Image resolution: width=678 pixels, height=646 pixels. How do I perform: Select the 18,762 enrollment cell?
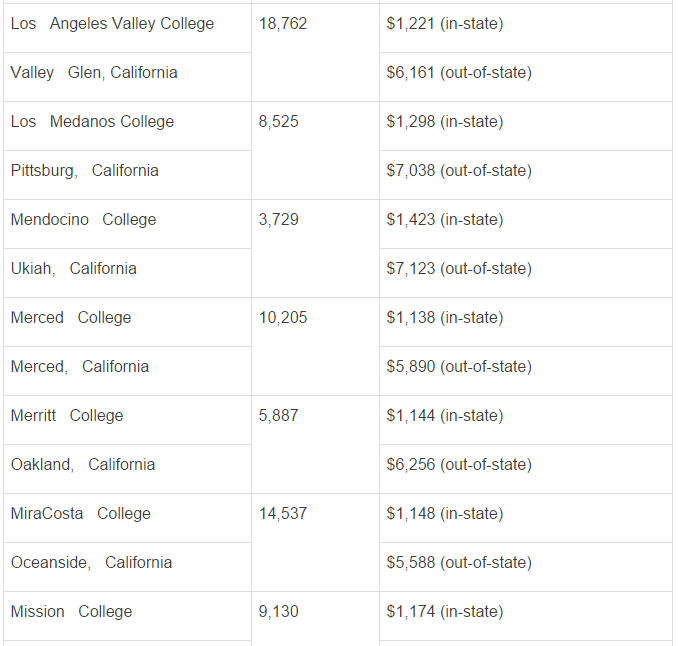tap(315, 53)
